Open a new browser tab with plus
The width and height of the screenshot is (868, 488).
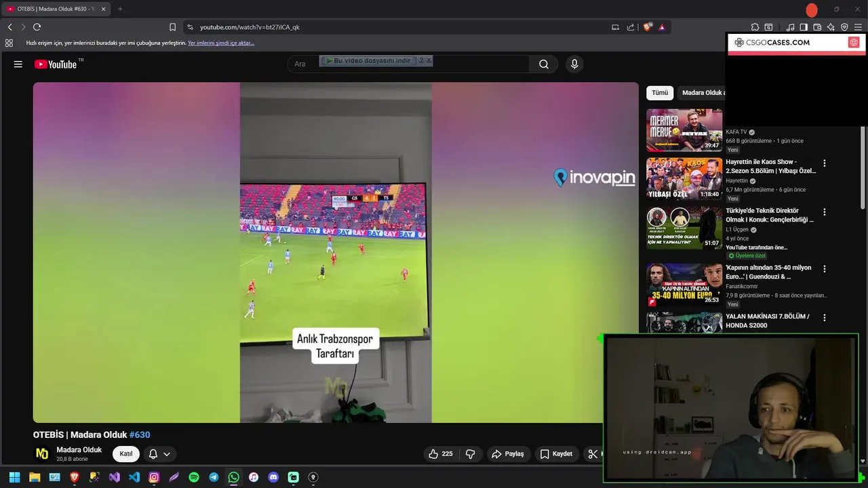[x=120, y=9]
